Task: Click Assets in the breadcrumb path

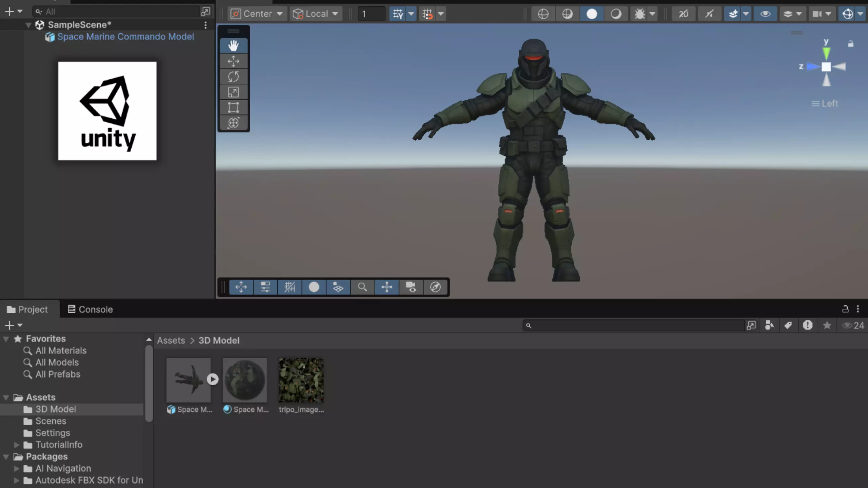Action: [x=171, y=340]
